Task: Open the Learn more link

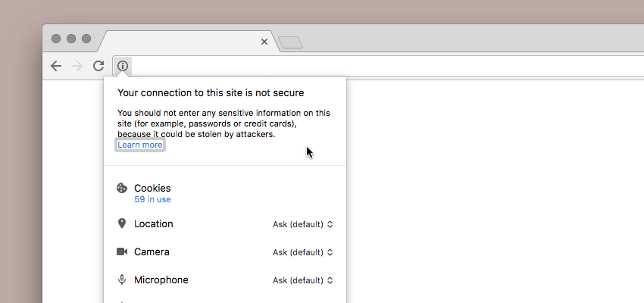Action: click(140, 145)
